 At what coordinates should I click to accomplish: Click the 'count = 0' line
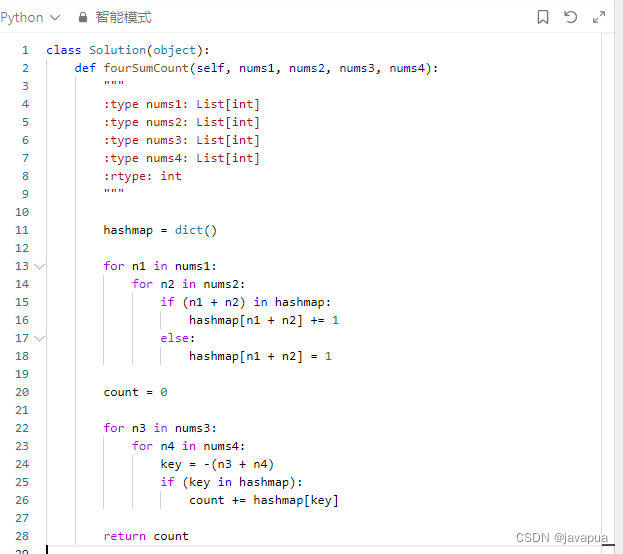(135, 392)
